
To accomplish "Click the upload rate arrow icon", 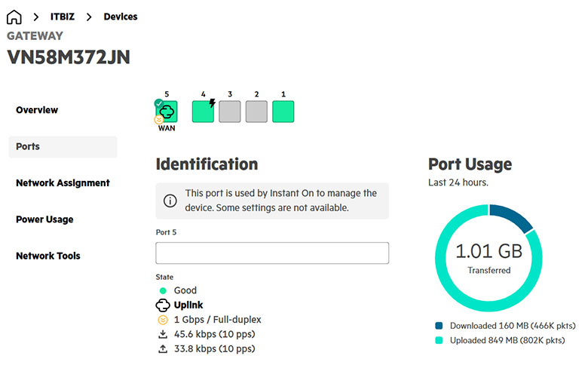I will (163, 348).
